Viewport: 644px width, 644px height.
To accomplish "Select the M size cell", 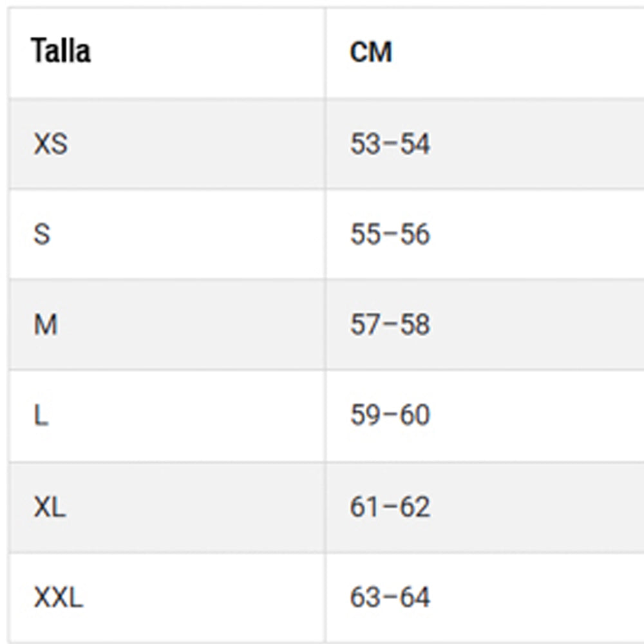I will pos(46,325).
